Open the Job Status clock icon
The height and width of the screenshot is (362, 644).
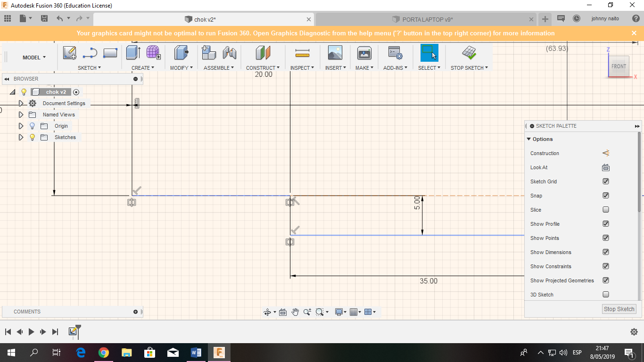577,18
